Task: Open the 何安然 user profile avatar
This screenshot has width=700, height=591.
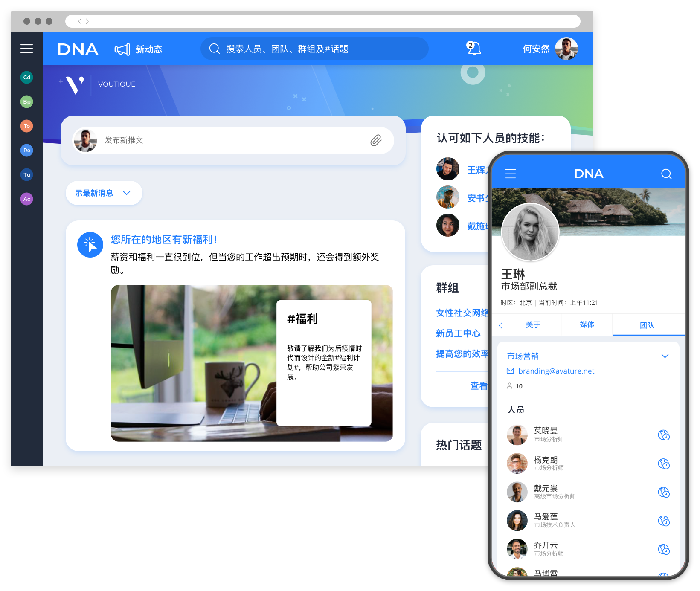Action: click(566, 49)
